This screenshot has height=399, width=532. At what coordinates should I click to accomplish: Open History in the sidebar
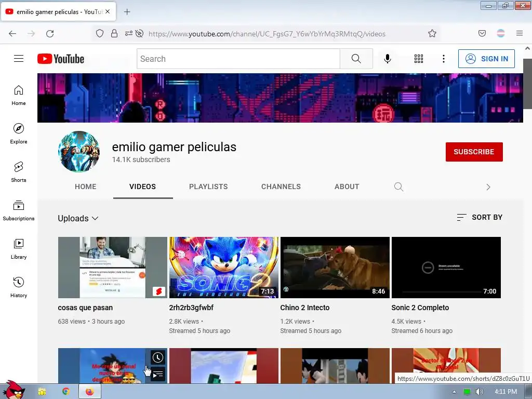pos(19,287)
